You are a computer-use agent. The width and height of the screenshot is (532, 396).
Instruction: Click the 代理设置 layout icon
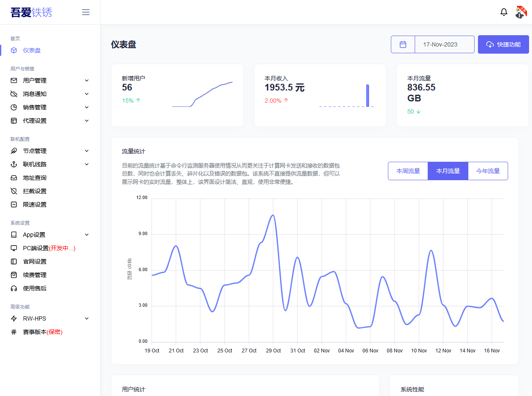coord(14,121)
